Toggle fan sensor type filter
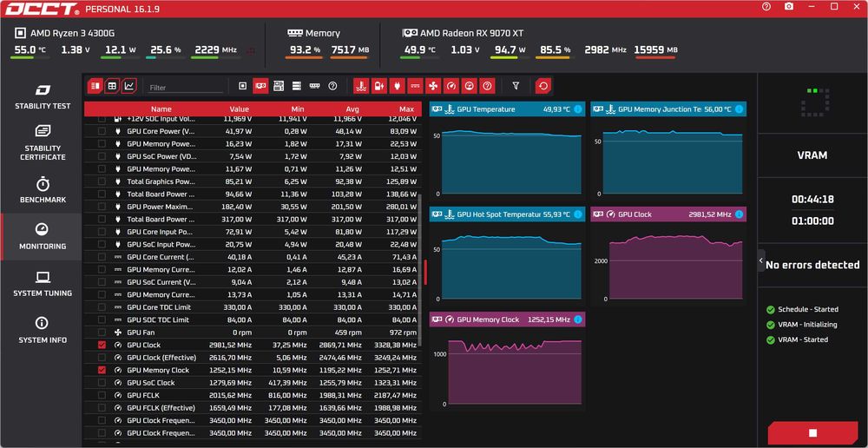 (433, 86)
